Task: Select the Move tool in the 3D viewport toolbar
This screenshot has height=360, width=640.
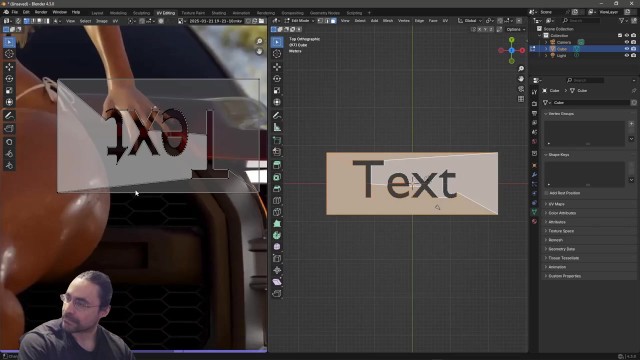Action: coord(277,67)
